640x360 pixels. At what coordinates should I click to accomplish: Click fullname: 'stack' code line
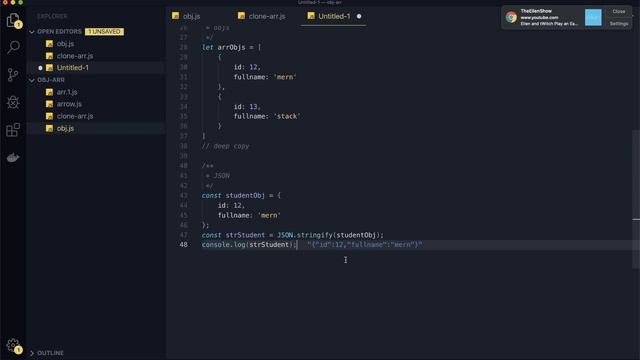click(x=267, y=116)
